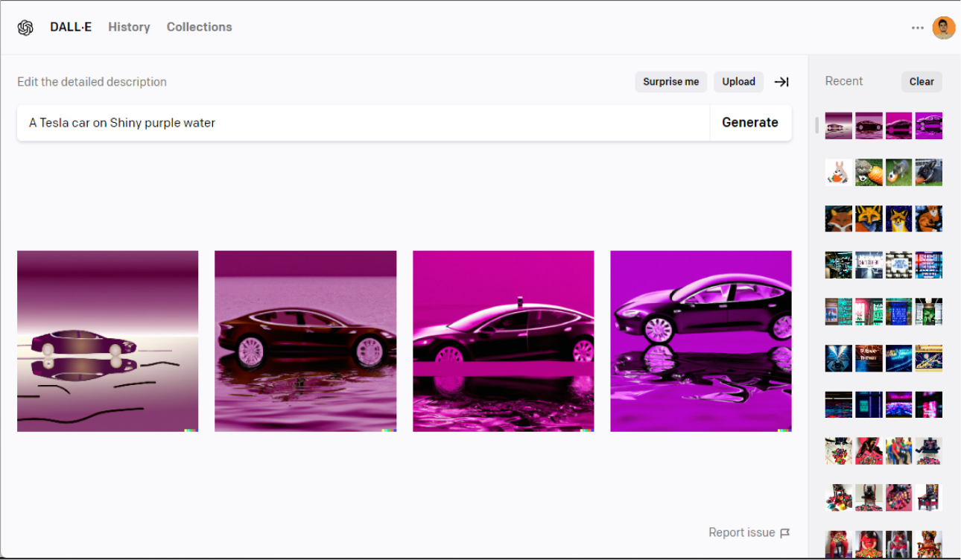Click the Upload button
Screen dimensions: 961x560
click(738, 82)
